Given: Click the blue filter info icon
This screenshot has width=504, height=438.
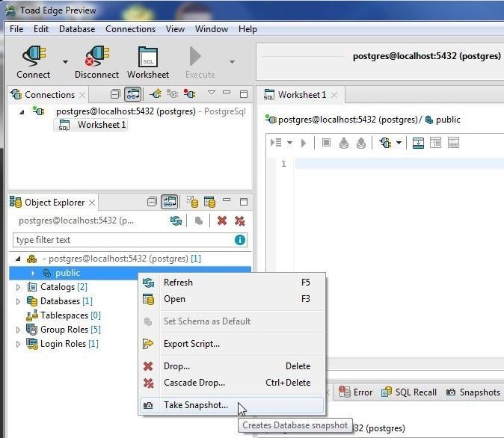Looking at the screenshot, I should click(x=240, y=240).
